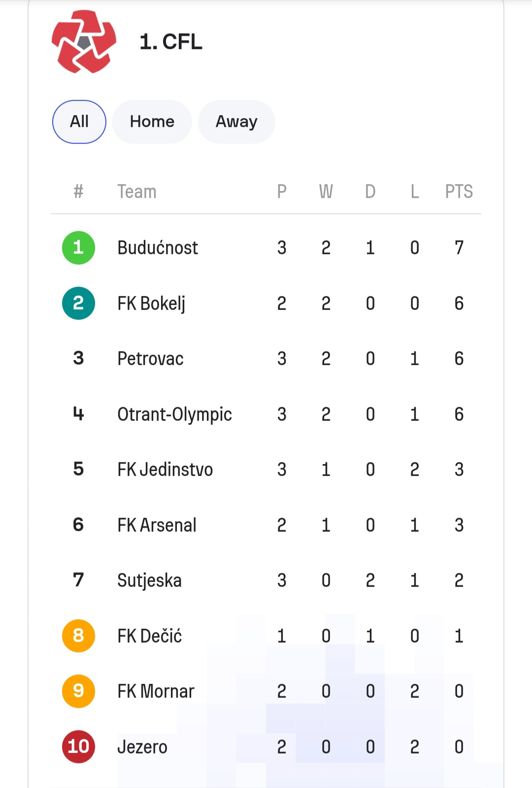
Task: Open the Budućnost team row
Action: 266,247
